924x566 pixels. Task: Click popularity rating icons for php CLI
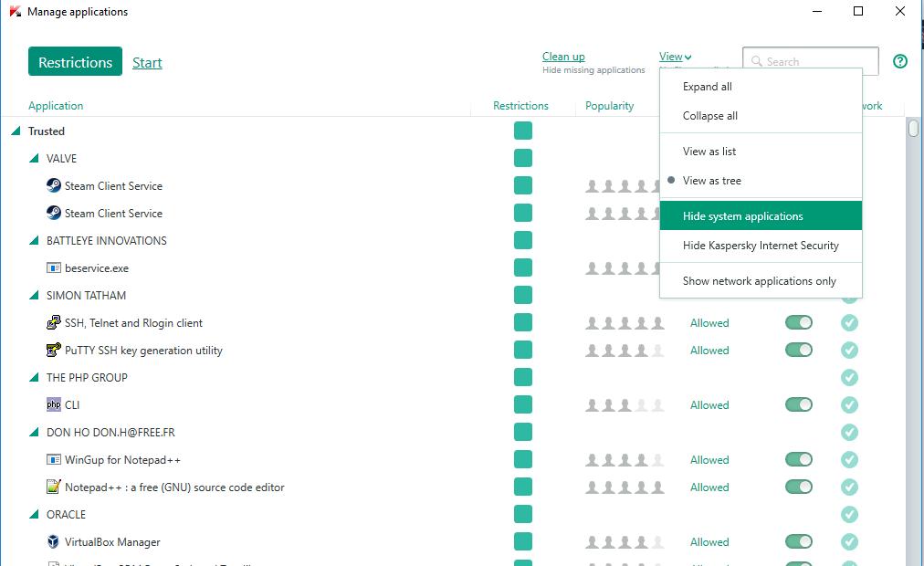point(625,405)
